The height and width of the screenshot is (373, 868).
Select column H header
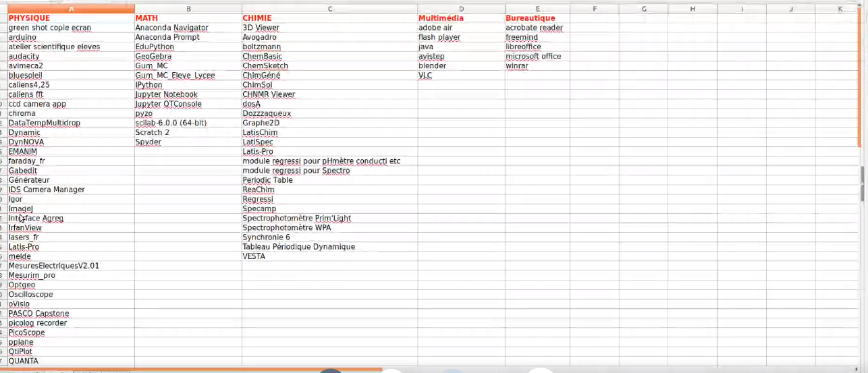point(693,9)
